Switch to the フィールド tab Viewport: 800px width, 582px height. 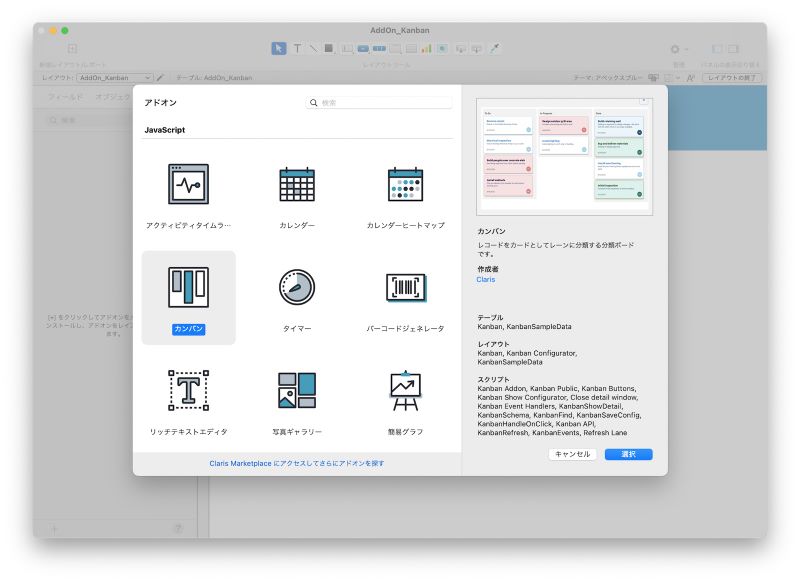[x=65, y=96]
